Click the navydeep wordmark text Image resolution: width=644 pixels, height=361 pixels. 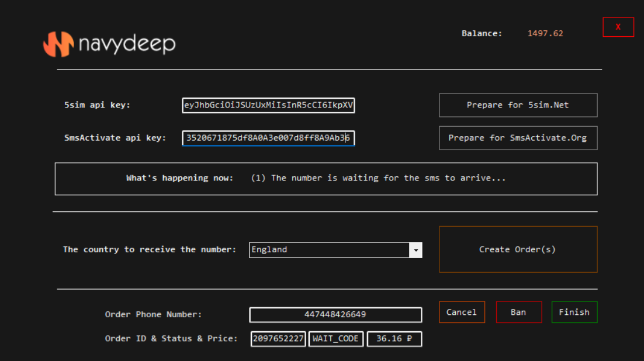click(127, 44)
